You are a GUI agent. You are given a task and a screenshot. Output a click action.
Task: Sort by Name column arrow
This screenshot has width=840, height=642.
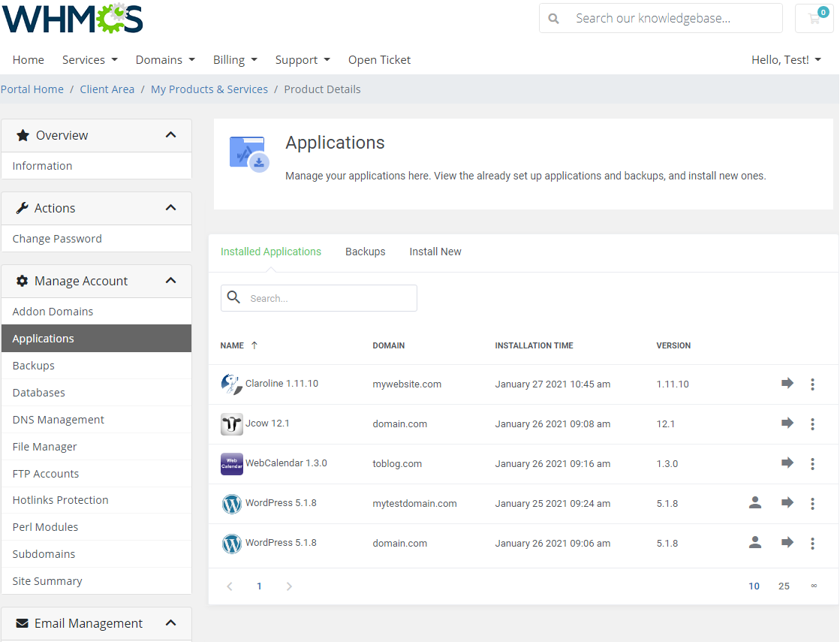[x=254, y=345]
